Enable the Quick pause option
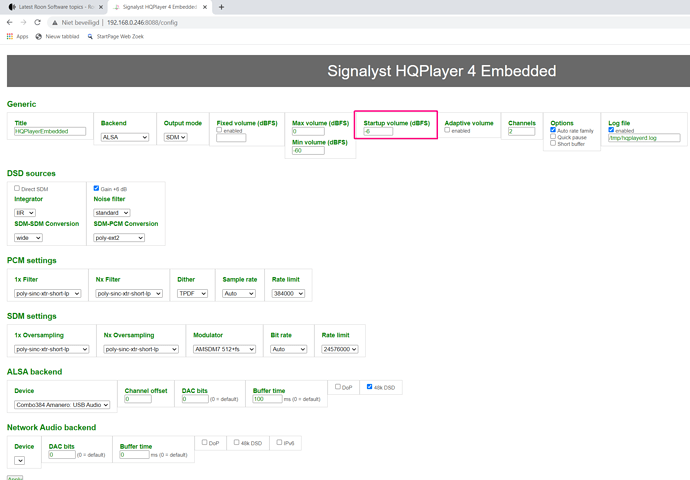The height and width of the screenshot is (480, 690). coord(553,136)
